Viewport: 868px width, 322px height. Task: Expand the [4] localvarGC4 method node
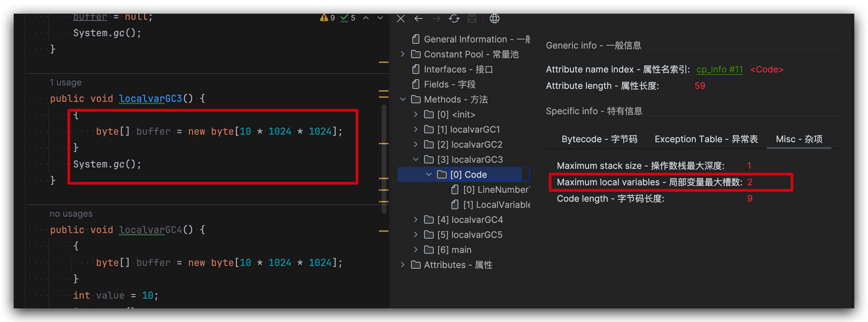point(416,220)
